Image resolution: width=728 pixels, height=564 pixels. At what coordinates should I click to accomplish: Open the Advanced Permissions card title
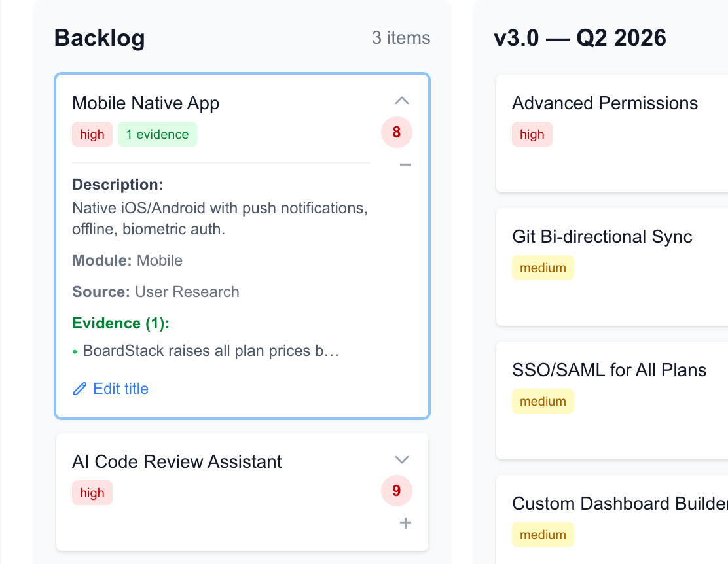point(605,103)
